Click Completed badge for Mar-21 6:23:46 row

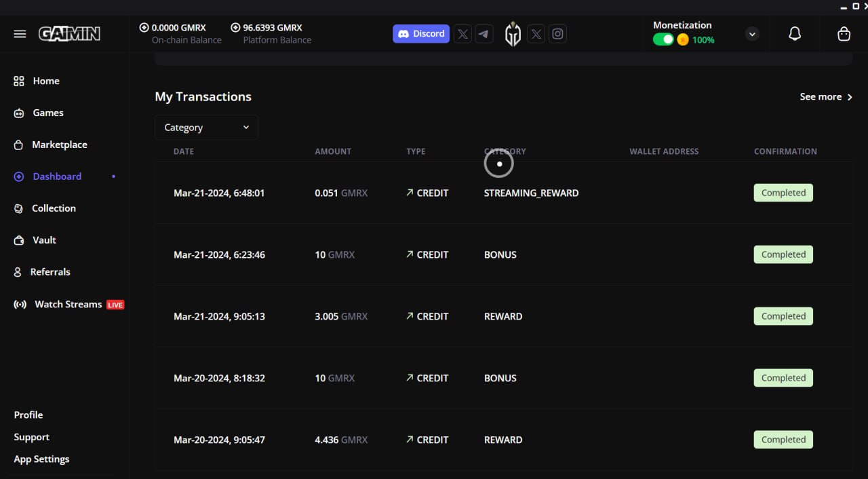783,254
